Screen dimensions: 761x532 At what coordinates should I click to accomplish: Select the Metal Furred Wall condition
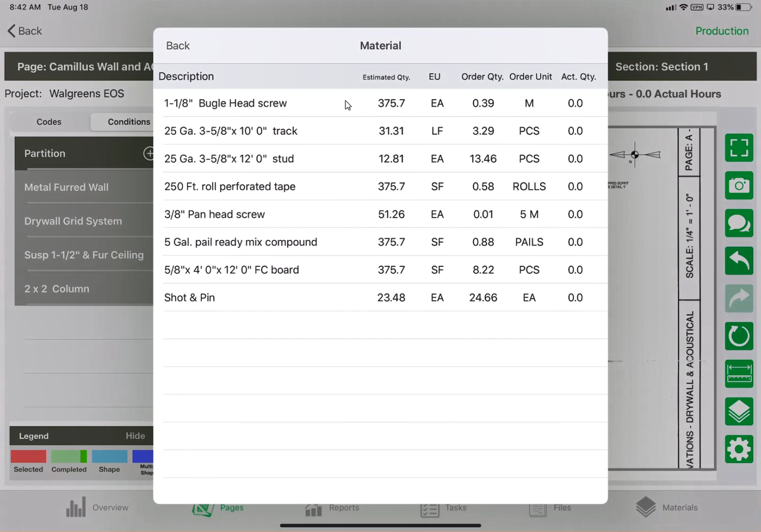[x=66, y=187]
